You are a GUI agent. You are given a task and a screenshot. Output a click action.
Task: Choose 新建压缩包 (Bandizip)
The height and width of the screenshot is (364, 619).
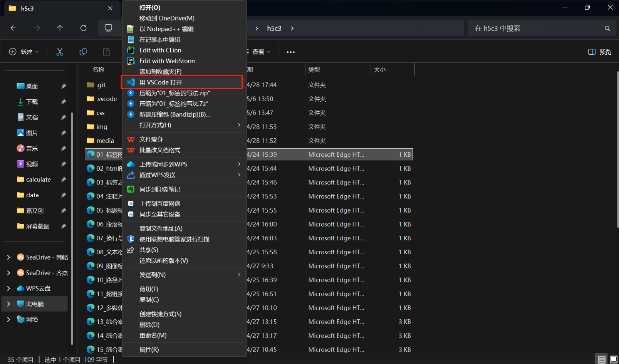click(184, 114)
